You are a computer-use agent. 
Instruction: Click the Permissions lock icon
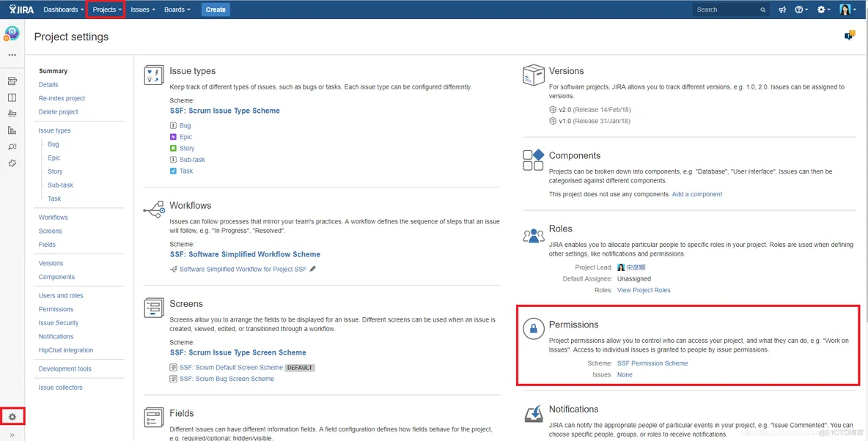[533, 329]
